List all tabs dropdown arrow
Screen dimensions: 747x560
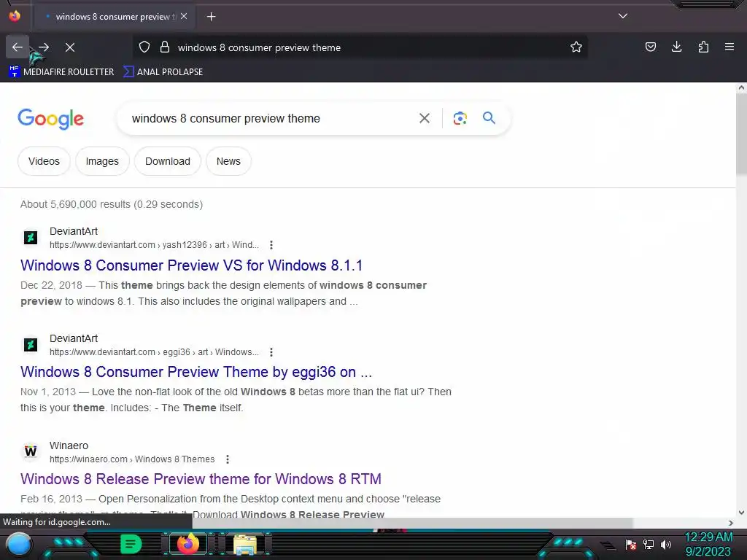623,16
